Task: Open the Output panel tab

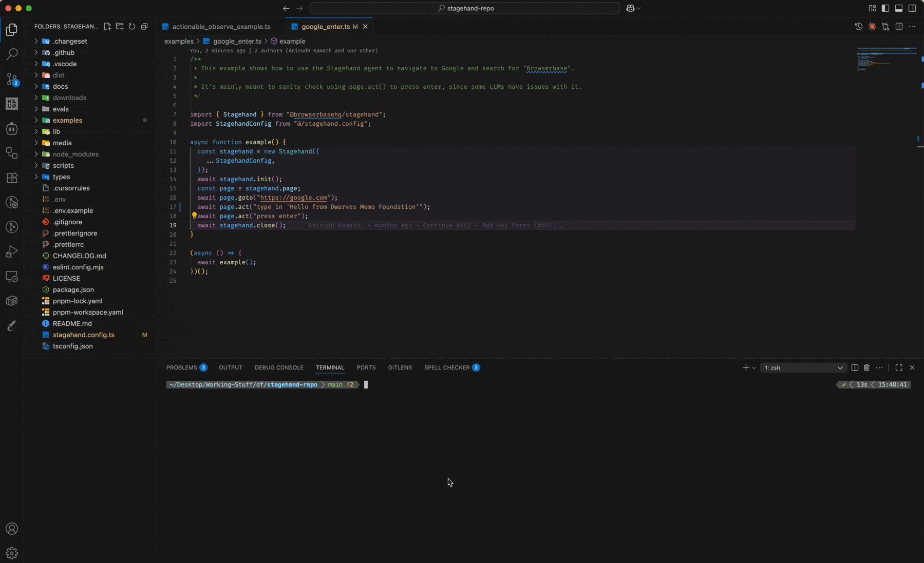Action: [x=231, y=367]
